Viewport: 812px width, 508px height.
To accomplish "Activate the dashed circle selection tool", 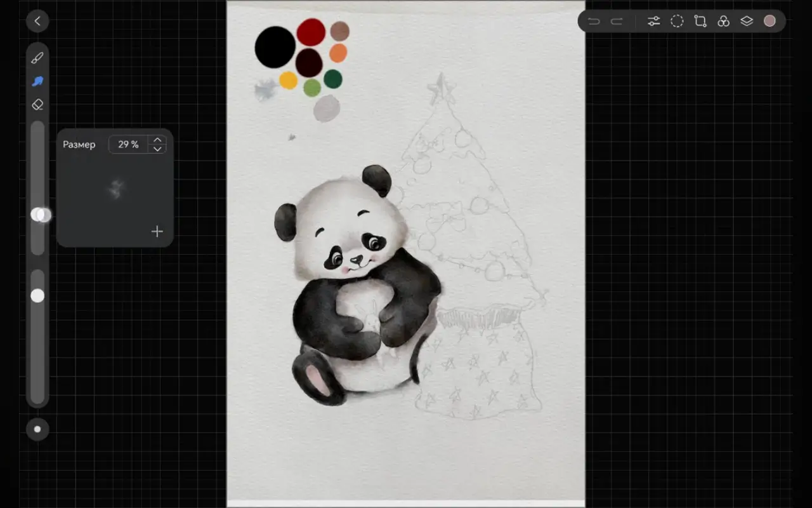I will click(677, 21).
